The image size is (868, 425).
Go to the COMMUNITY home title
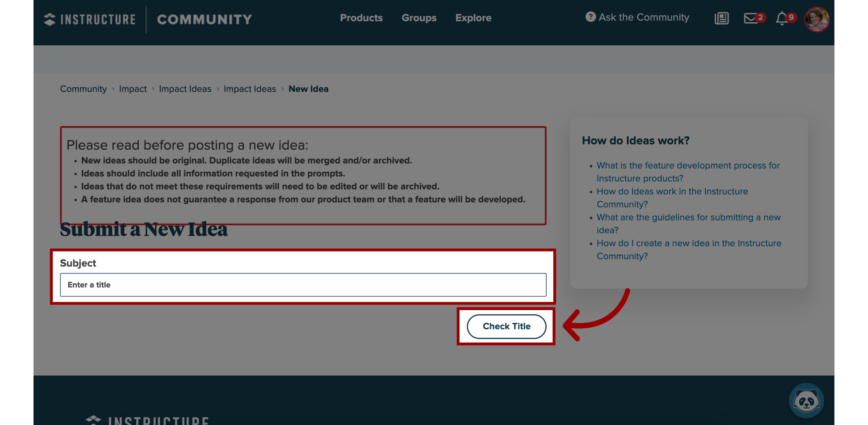(x=205, y=19)
